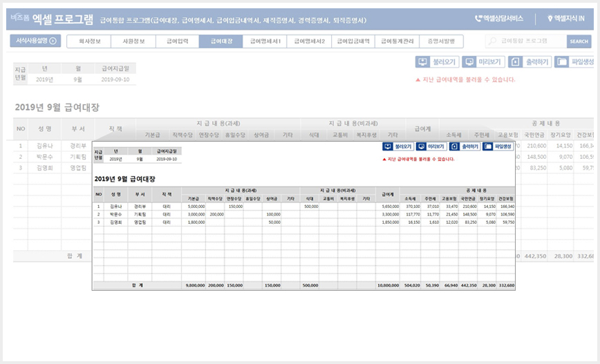Image resolution: width=600 pixels, height=364 pixels.
Task: Click faded 파일생성 button in top toolbar
Action: click(574, 62)
